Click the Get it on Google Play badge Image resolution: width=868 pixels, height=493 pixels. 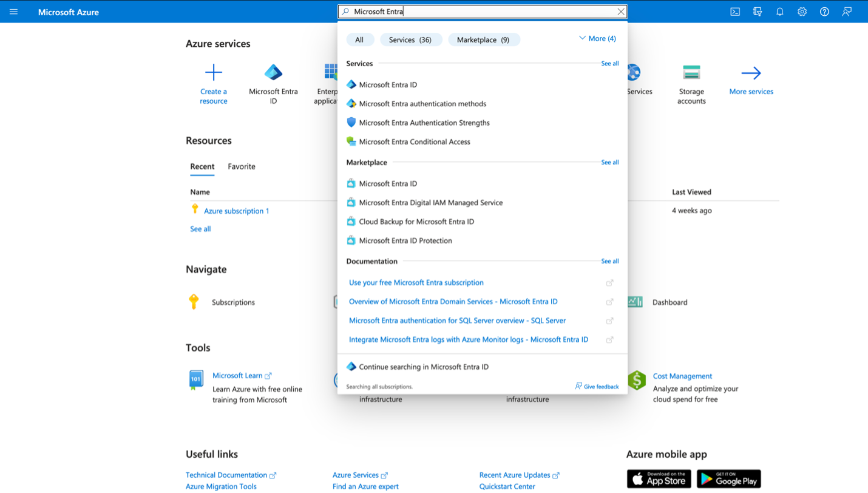[x=728, y=479]
